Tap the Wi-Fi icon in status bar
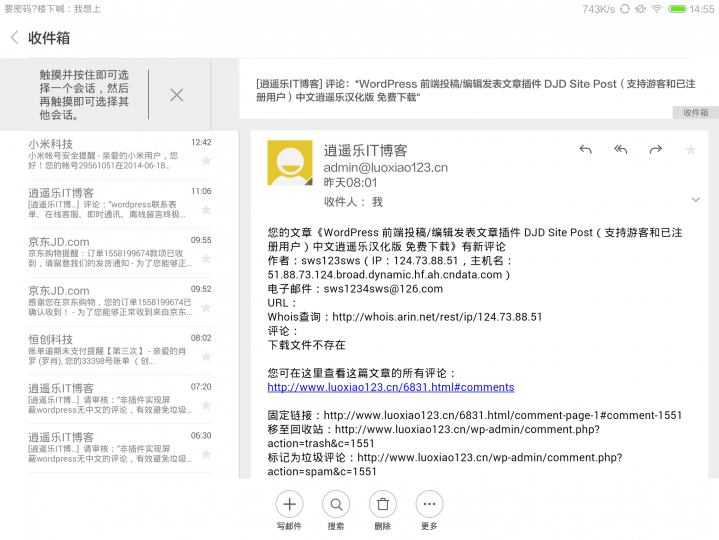 click(657, 9)
